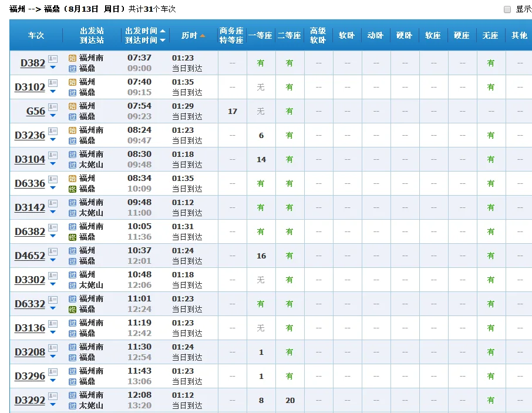Expand details for train D382
Screen dimensions: 532x413
click(x=52, y=67)
